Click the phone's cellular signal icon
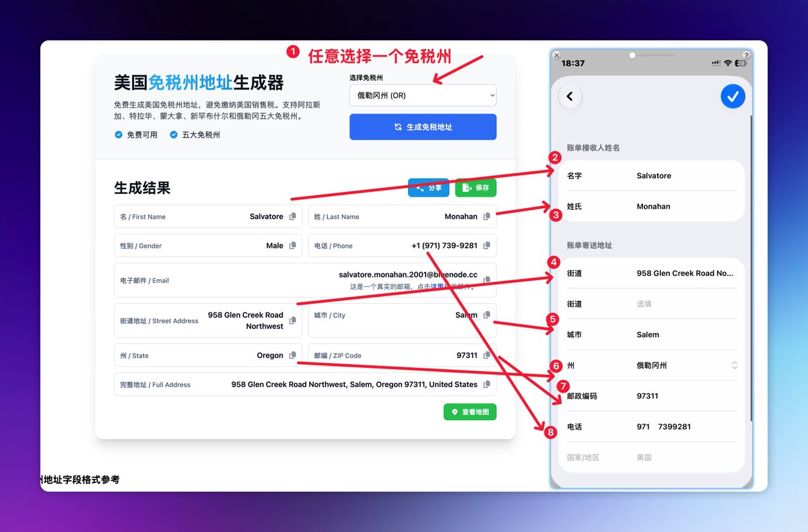This screenshot has height=532, width=808. [716, 63]
